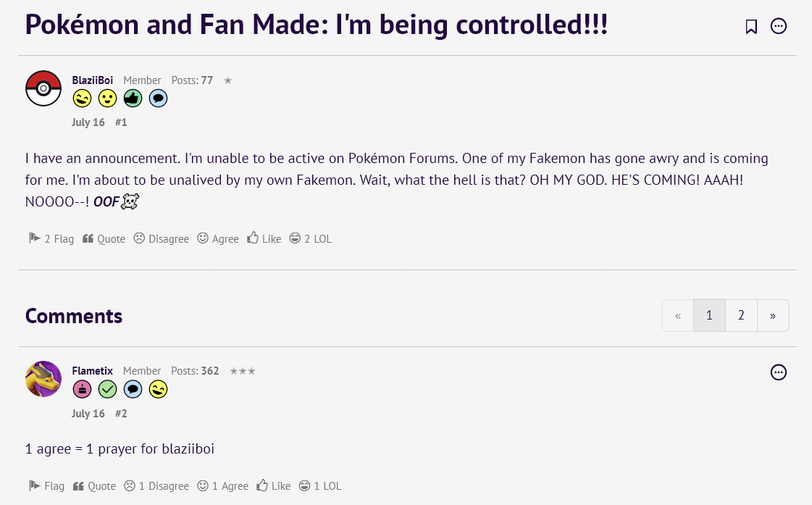Open Flametix's dragon avatar profile
The height and width of the screenshot is (505, 812).
coord(43,379)
